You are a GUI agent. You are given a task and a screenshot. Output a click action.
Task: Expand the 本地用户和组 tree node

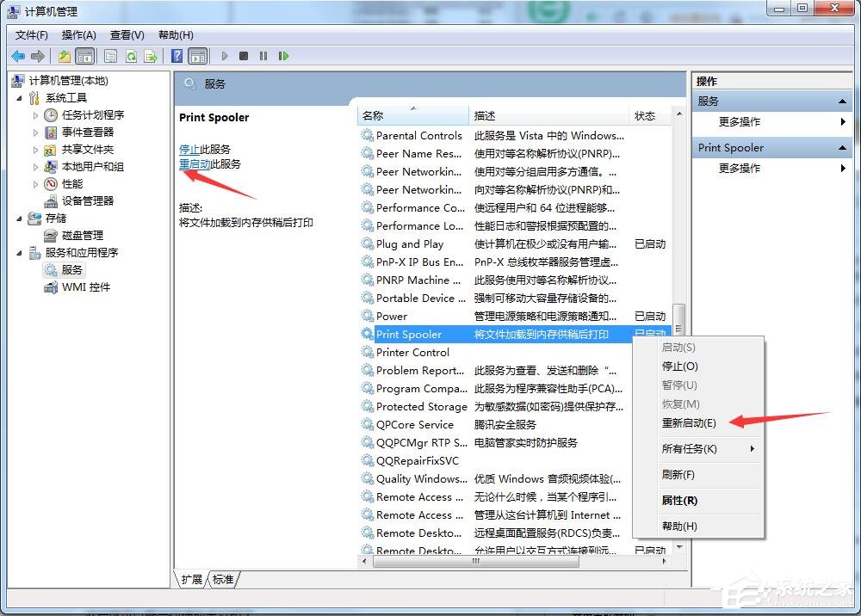click(x=35, y=167)
